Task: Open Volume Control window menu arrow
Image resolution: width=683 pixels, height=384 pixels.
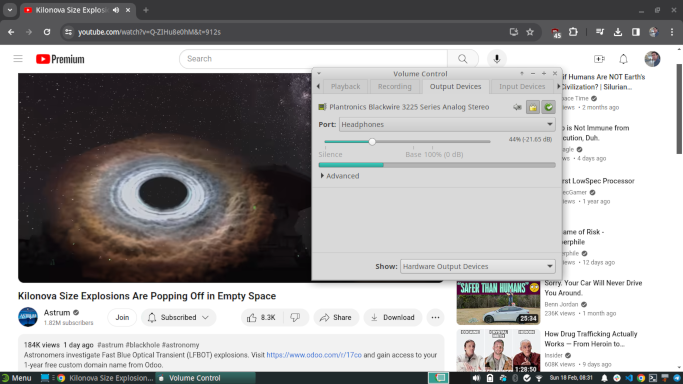Action: [x=319, y=74]
